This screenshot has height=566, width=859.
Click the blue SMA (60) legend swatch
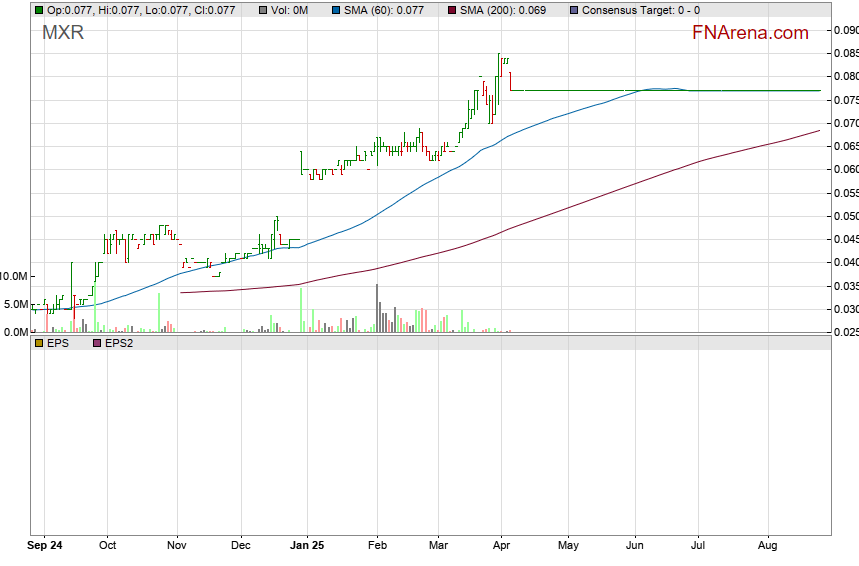pos(336,10)
